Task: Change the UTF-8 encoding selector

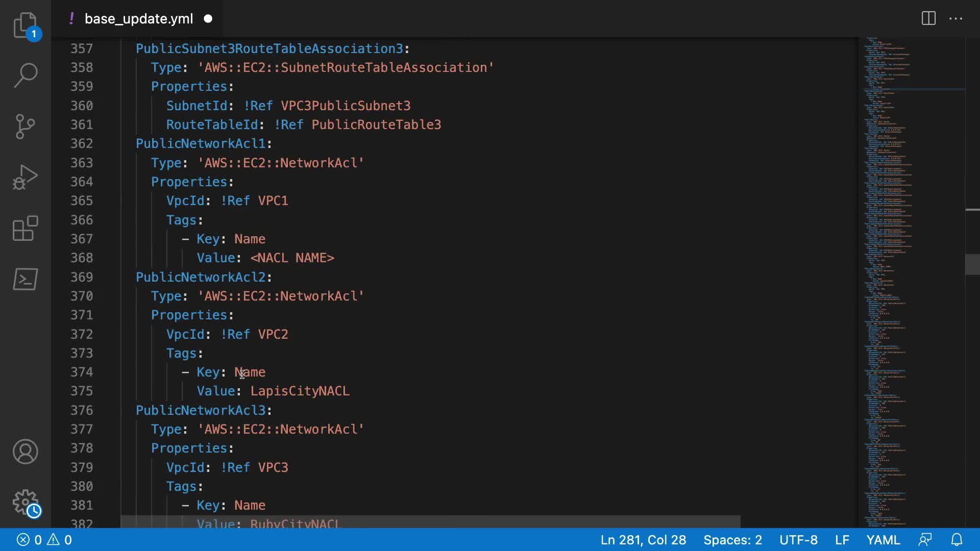Action: pos(798,540)
